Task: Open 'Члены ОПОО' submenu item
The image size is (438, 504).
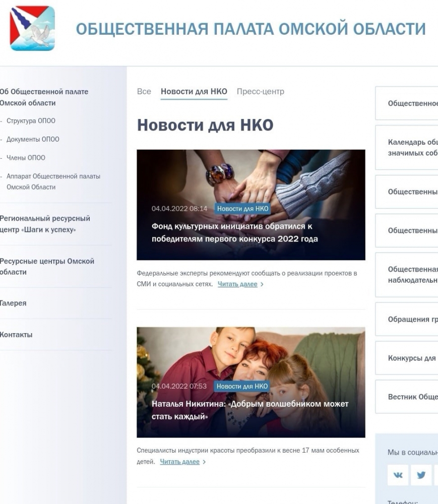Action: 26,158
